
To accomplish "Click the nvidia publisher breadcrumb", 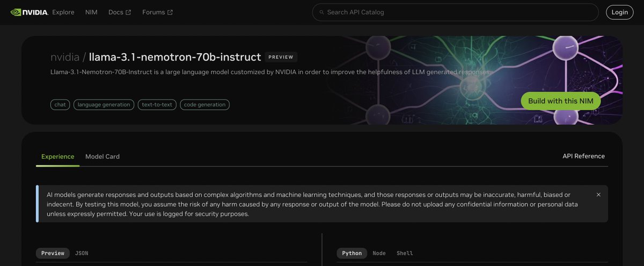I will 65,57.
